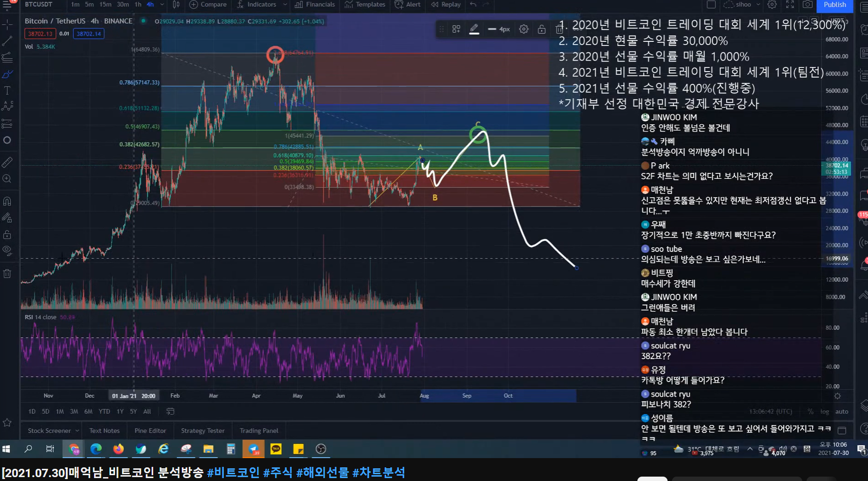Screen dimensions: 868x481
Task: Open the Trading Panel tab
Action: tap(259, 431)
